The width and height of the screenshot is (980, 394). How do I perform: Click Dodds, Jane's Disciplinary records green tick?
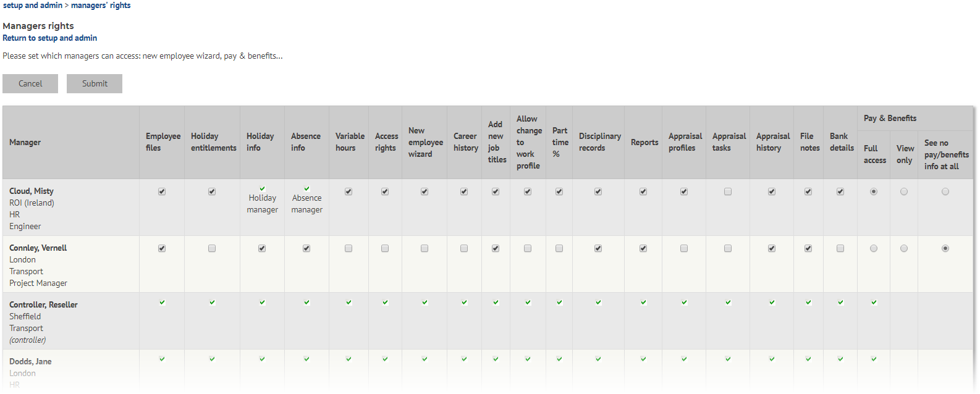(598, 359)
